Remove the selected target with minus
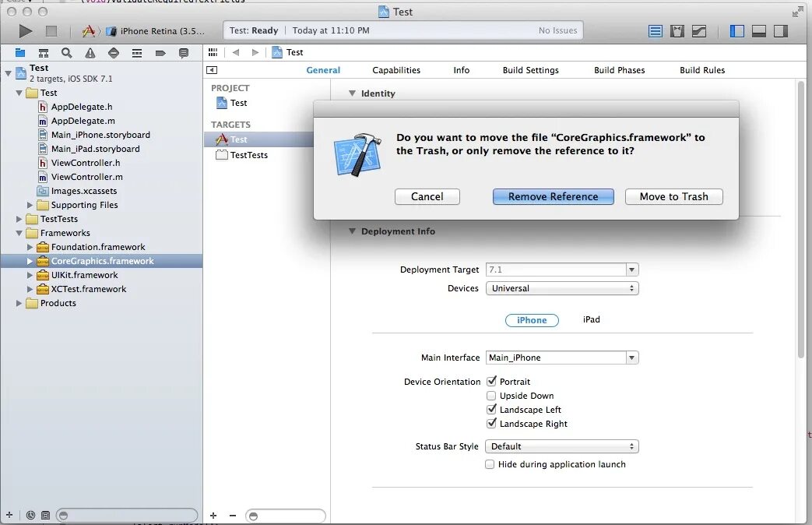The image size is (812, 525). coord(233,516)
